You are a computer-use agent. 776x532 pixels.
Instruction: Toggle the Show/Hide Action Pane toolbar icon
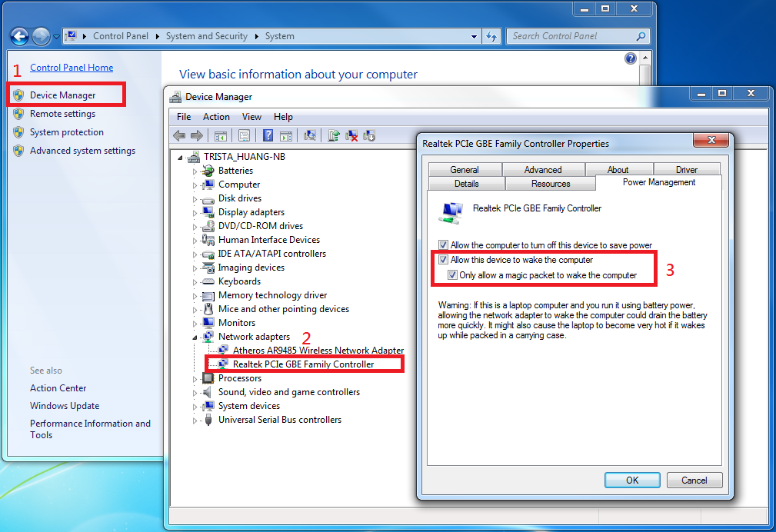(286, 135)
